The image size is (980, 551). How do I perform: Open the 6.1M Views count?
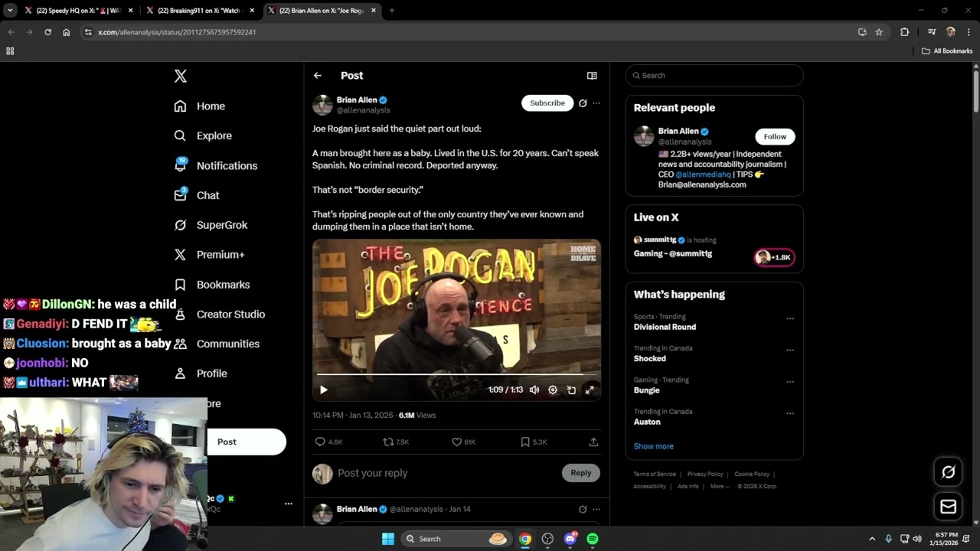coord(417,415)
